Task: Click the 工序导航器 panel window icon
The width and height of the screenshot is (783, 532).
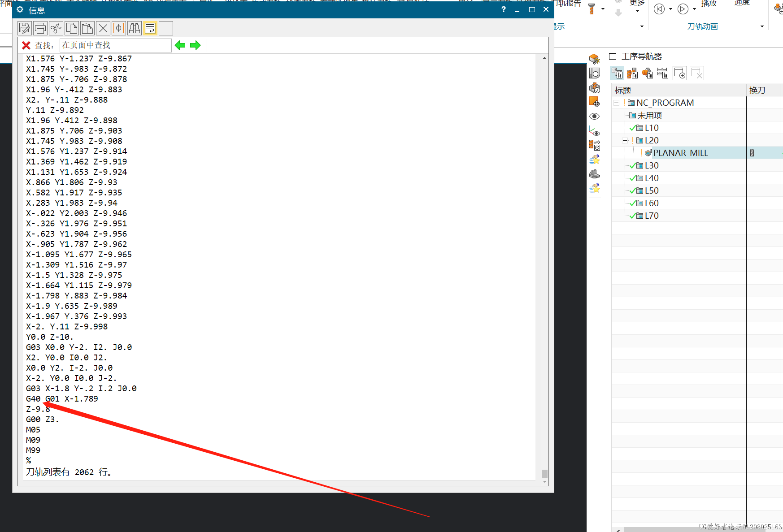Action: coord(613,56)
